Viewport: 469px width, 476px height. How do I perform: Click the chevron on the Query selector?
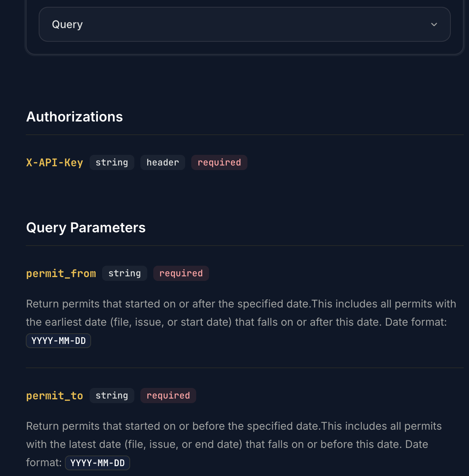click(434, 25)
